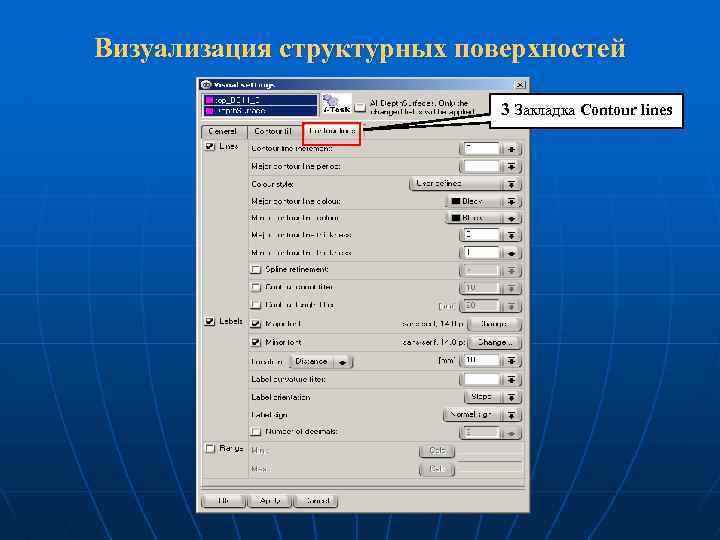Select the Contour lines tab
Viewport: 720px width, 540px height.
332,131
